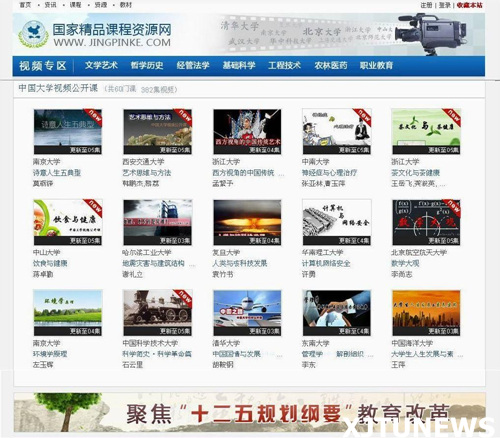The height and width of the screenshot is (438, 500).
Task: Select the 职业教育 navigation item
Action: click(x=376, y=65)
